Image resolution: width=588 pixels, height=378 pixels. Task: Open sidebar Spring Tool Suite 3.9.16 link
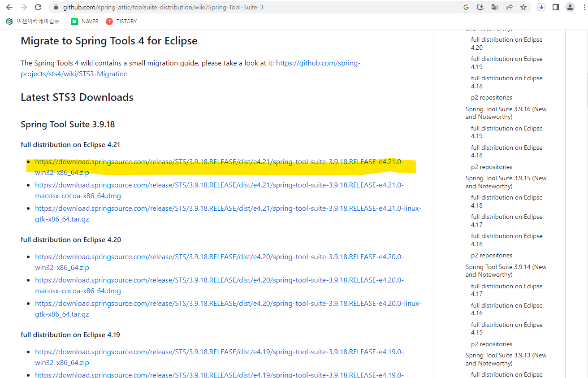click(506, 113)
